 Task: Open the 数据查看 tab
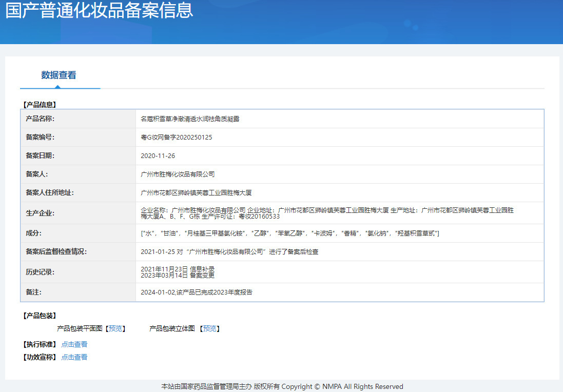(59, 75)
